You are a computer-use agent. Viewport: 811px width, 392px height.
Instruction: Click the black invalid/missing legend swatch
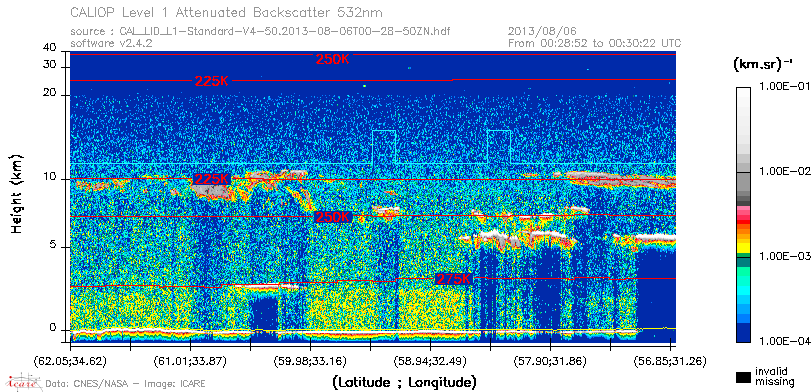click(744, 378)
